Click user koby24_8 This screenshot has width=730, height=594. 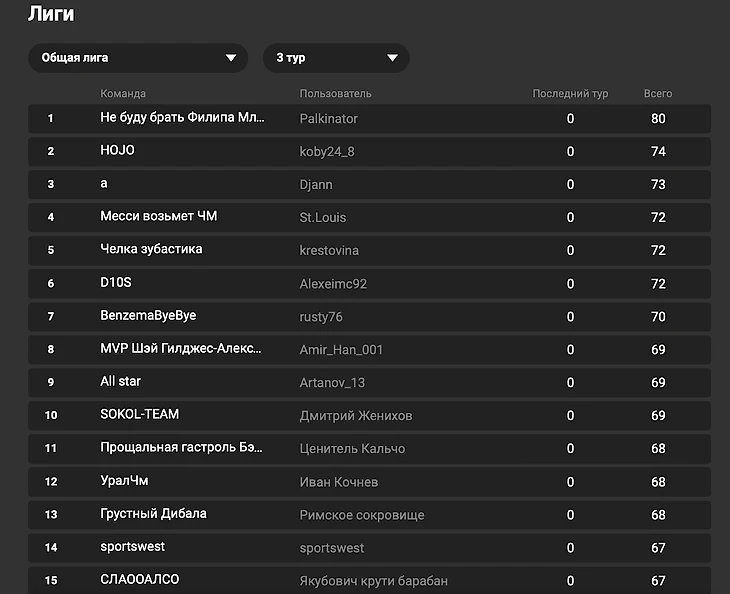[327, 151]
